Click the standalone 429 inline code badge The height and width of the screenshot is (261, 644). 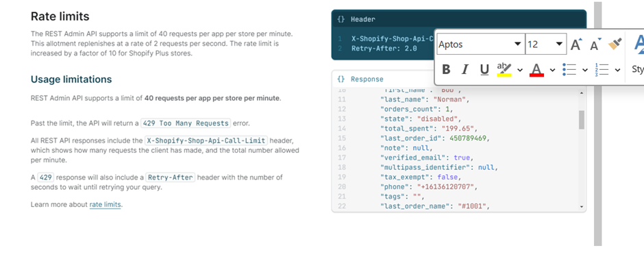pos(46,177)
